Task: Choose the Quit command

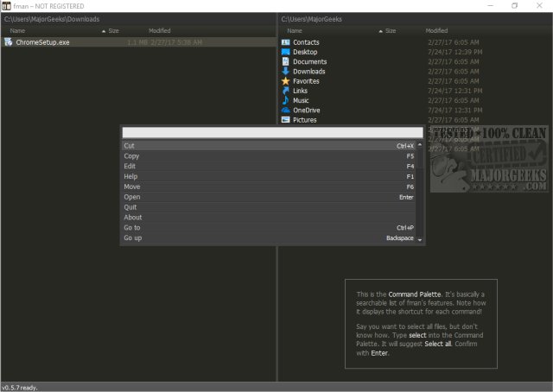Action: pos(269,207)
